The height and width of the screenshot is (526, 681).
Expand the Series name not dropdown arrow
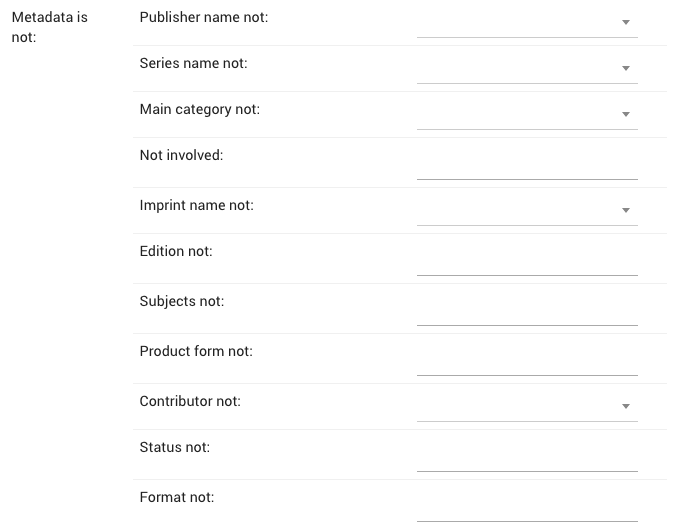[625, 68]
